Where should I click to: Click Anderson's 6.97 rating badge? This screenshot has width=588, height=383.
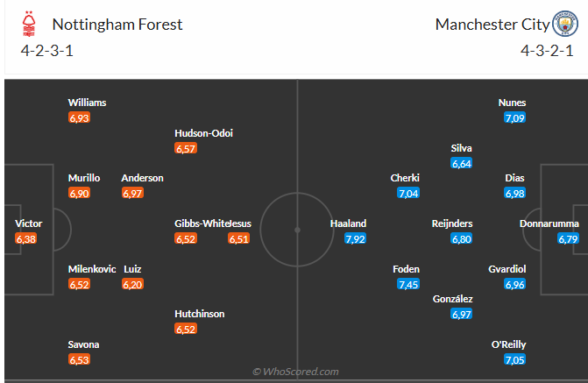(x=133, y=193)
